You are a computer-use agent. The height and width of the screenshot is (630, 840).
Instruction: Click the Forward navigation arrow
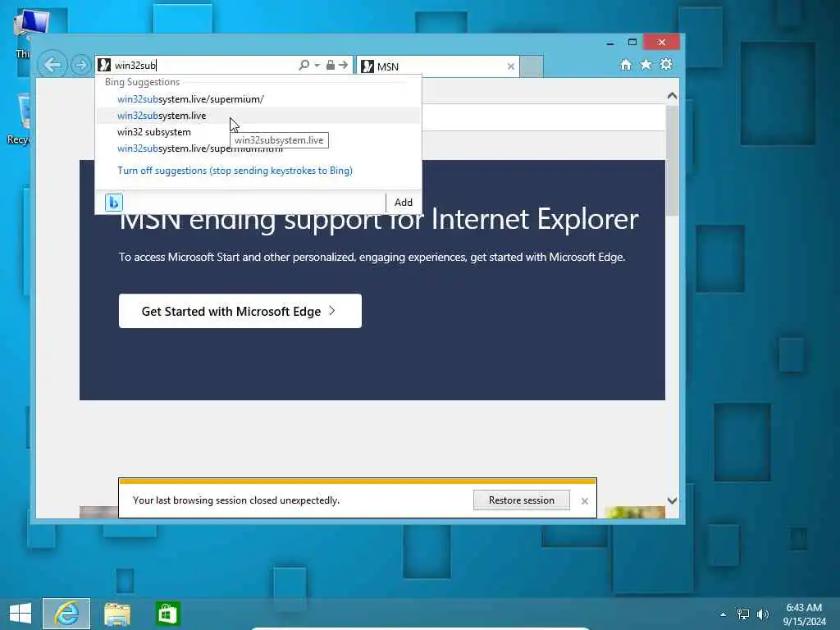coord(81,66)
